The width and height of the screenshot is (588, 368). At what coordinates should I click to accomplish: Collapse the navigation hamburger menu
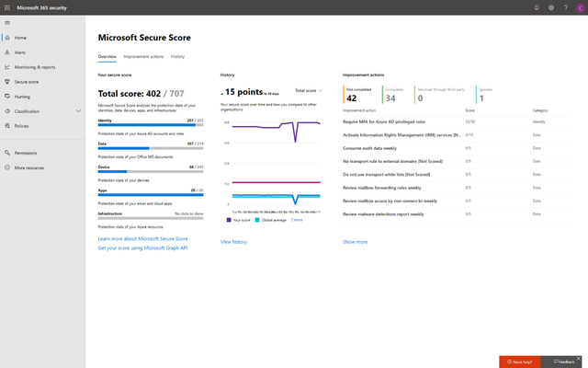pyautogui.click(x=7, y=23)
